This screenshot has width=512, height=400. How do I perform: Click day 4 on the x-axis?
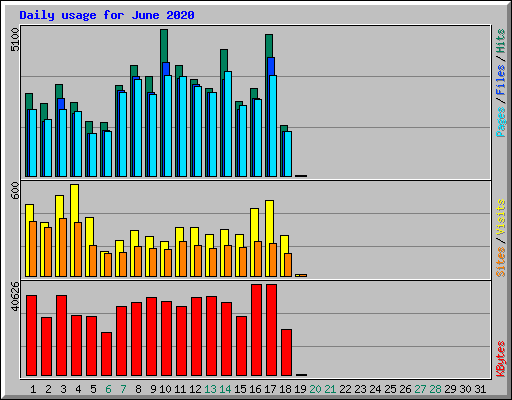(x=78, y=389)
